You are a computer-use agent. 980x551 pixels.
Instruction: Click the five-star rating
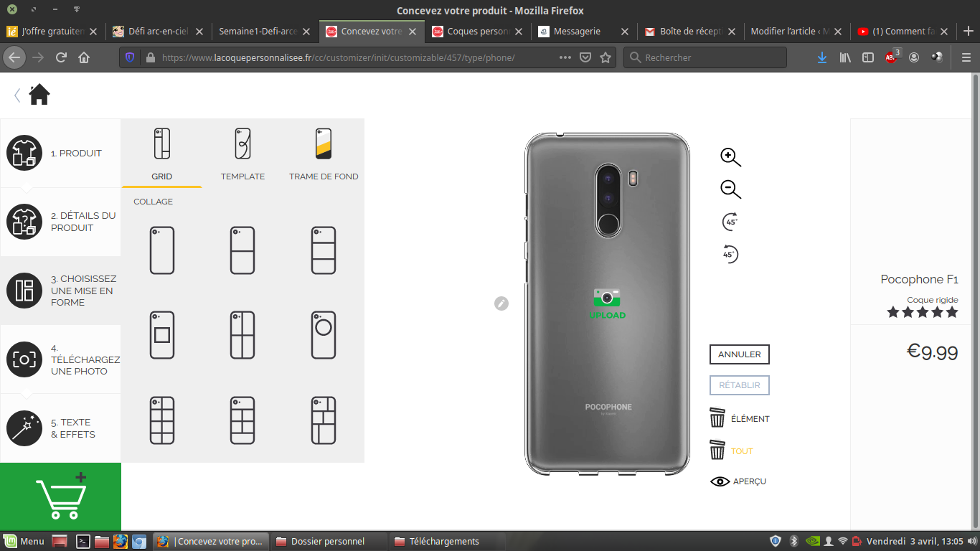tap(922, 312)
